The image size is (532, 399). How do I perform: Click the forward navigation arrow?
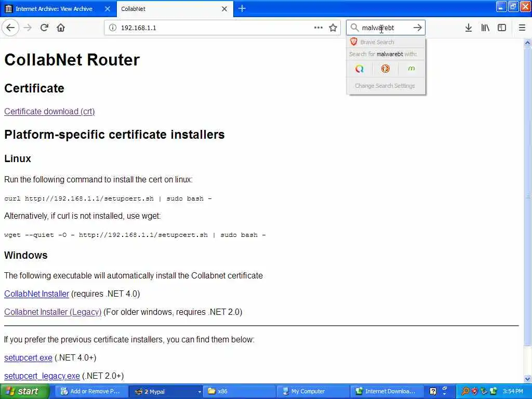28,28
